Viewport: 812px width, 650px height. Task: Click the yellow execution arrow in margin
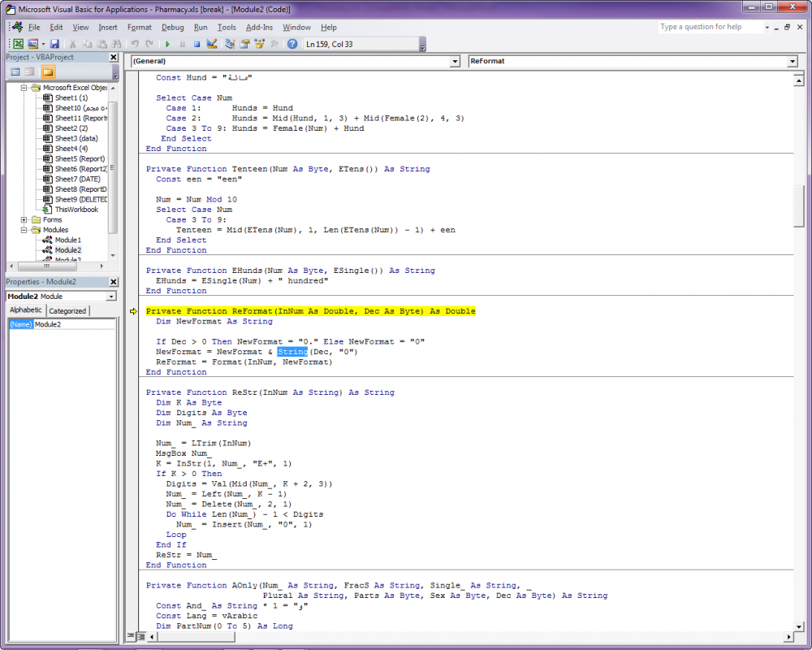pyautogui.click(x=133, y=311)
